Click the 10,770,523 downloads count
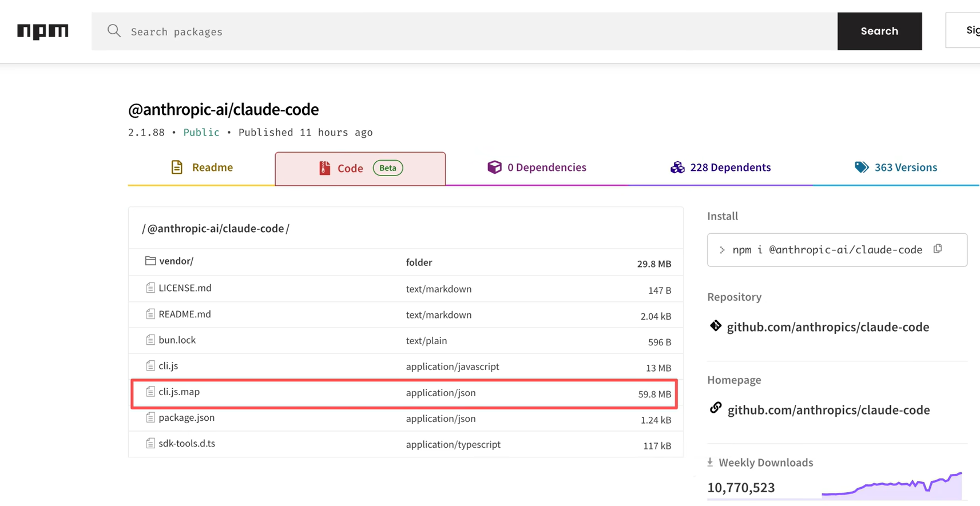The height and width of the screenshot is (506, 980). tap(741, 488)
